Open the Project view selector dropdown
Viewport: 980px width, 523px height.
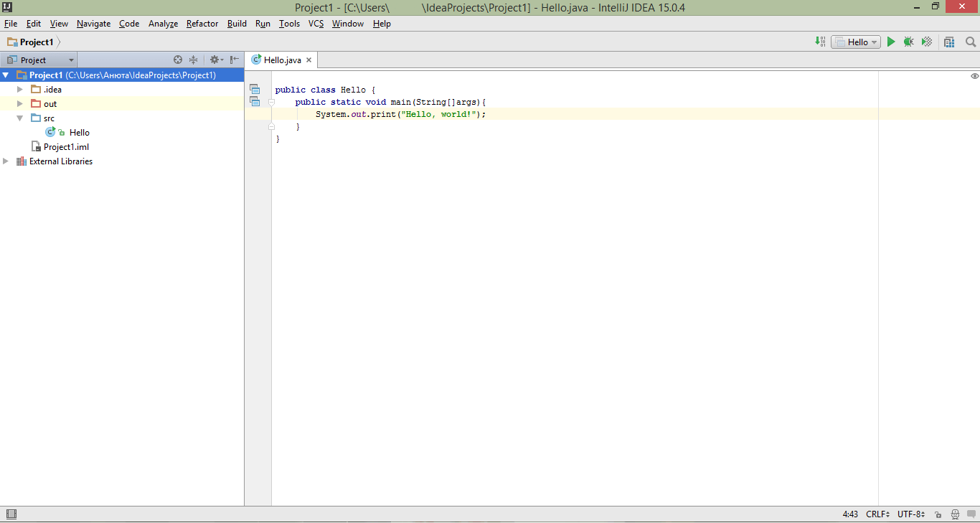[39, 60]
